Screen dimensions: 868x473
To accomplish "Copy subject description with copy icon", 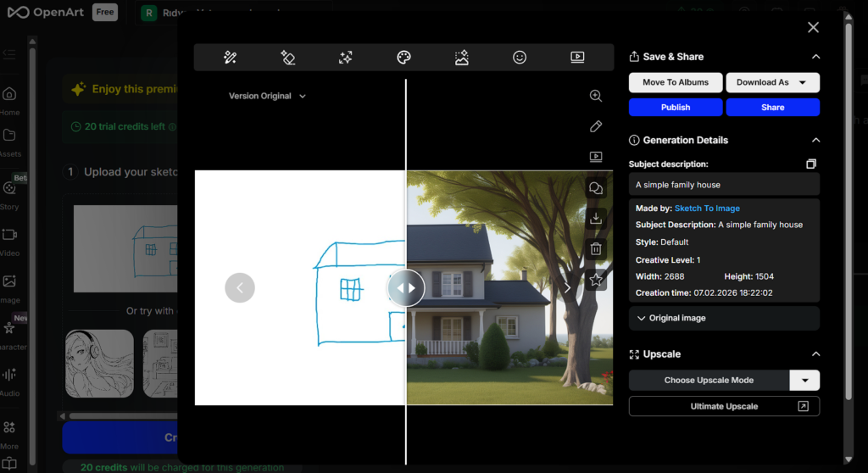I will (811, 164).
